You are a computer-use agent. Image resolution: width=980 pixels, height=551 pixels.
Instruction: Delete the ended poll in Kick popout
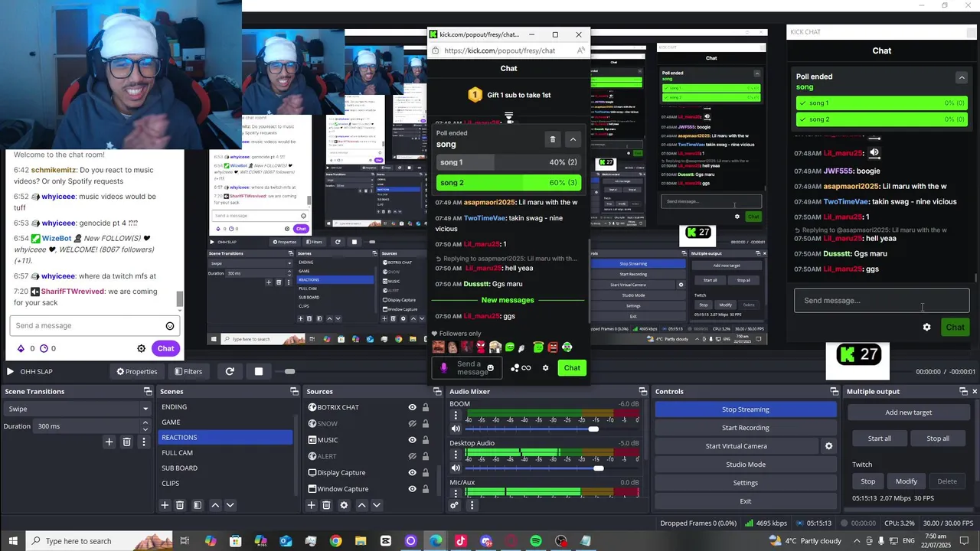[553, 139]
